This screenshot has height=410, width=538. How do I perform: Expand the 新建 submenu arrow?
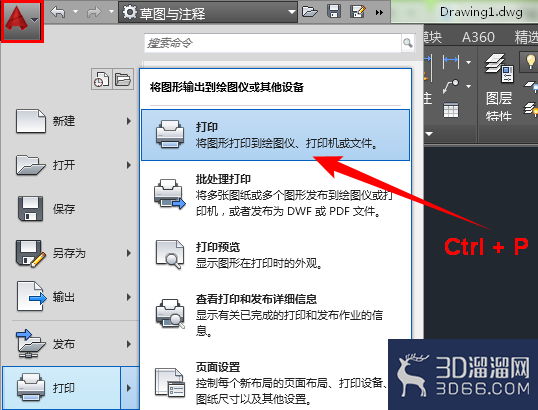(x=129, y=121)
